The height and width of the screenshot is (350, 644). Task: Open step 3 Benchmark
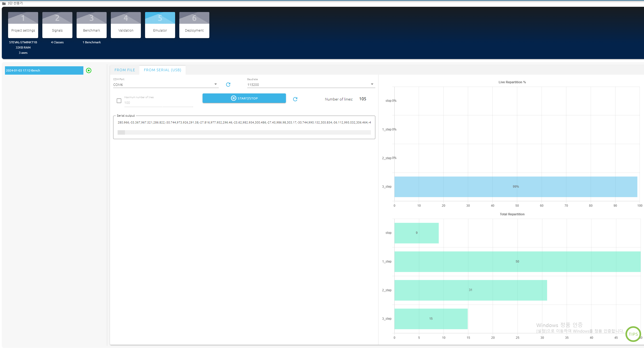(91, 25)
